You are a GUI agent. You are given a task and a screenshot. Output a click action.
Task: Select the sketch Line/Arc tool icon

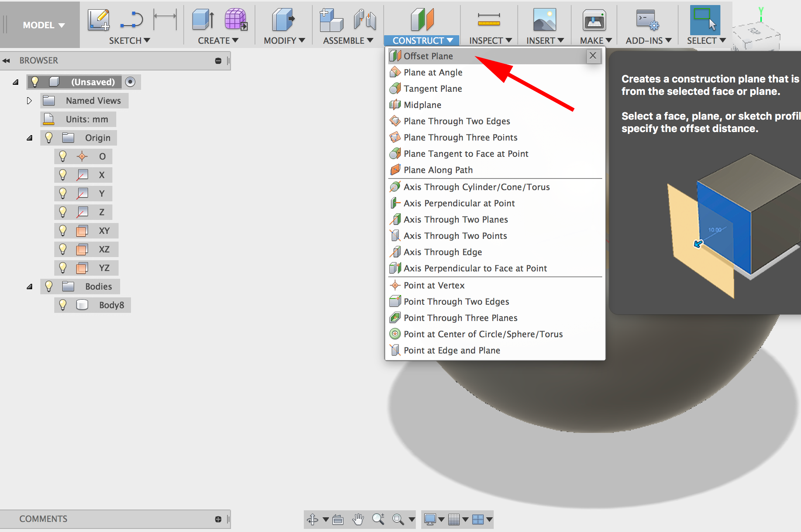pyautogui.click(x=132, y=20)
